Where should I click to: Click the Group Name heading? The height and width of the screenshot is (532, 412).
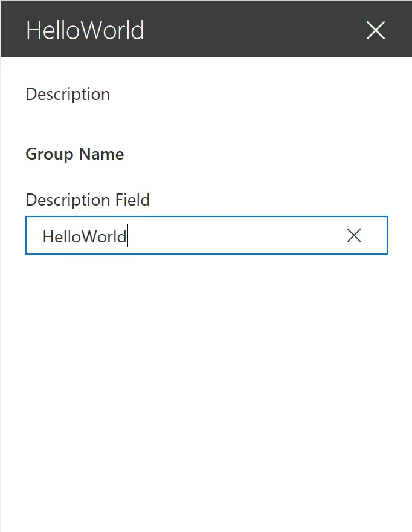[74, 154]
